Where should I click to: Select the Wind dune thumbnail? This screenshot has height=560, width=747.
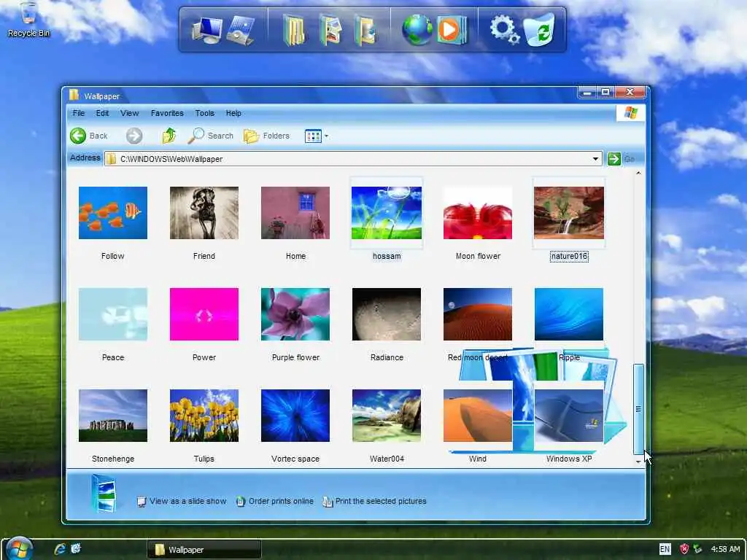tap(478, 416)
